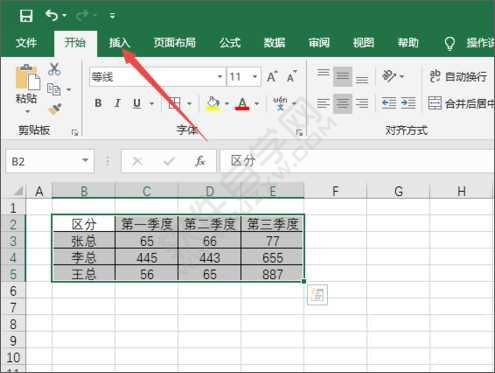Open the underline style dropdown arrow
Viewport: 495px width, 373px height.
coord(152,104)
